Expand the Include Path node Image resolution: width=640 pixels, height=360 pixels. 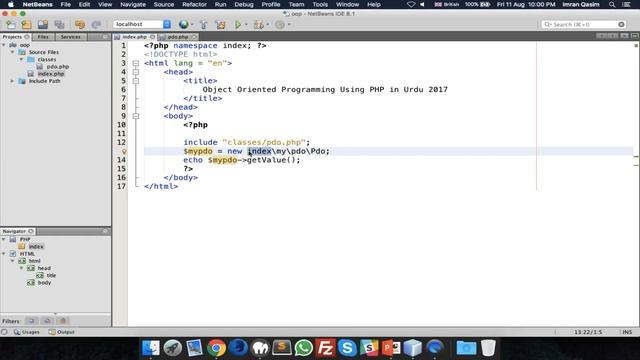pyautogui.click(x=13, y=81)
